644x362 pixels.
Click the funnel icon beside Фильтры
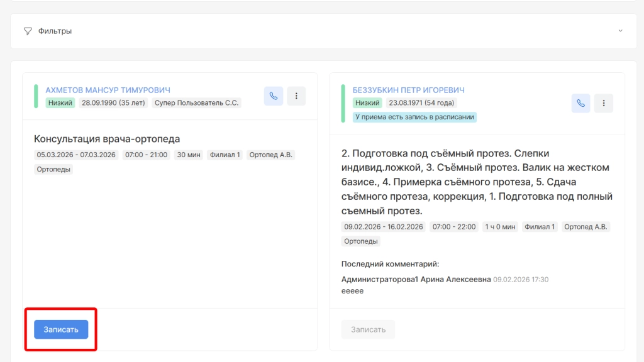28,31
